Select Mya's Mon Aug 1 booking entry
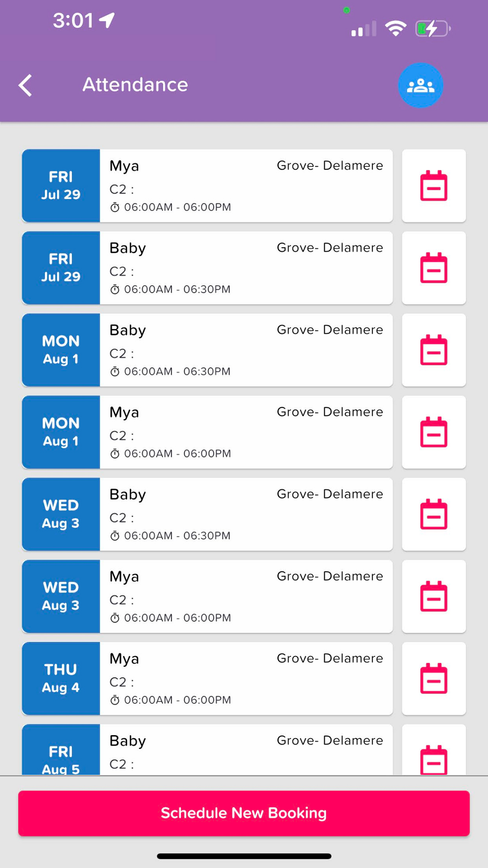 coord(207,432)
